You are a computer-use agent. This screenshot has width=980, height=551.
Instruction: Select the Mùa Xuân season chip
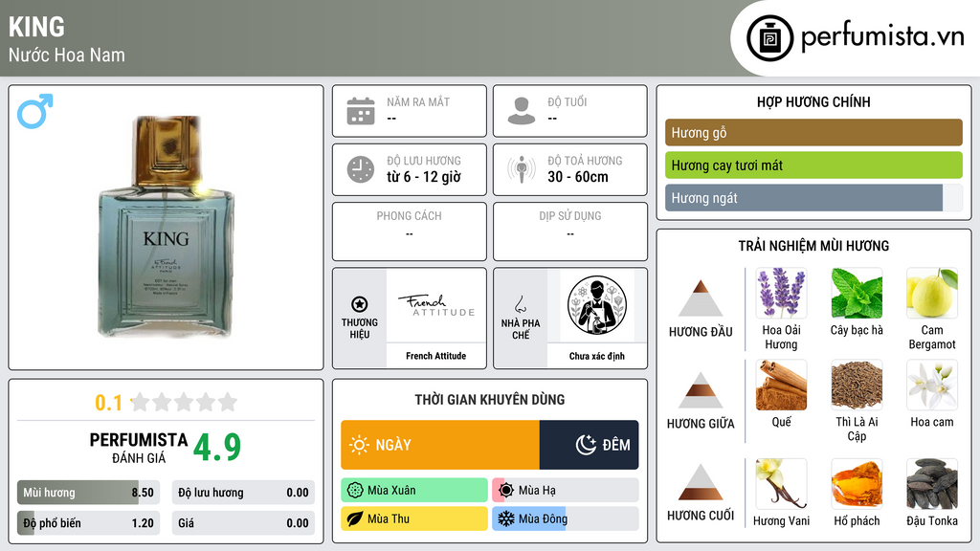(414, 491)
